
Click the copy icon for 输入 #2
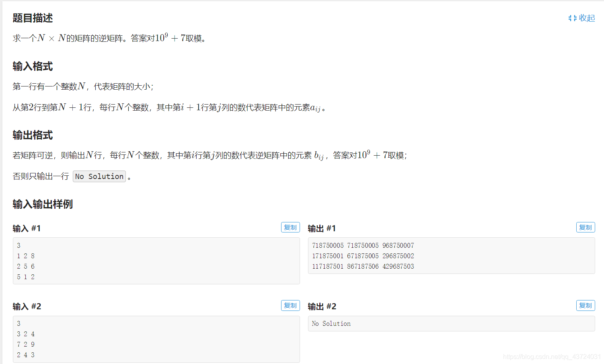click(290, 305)
